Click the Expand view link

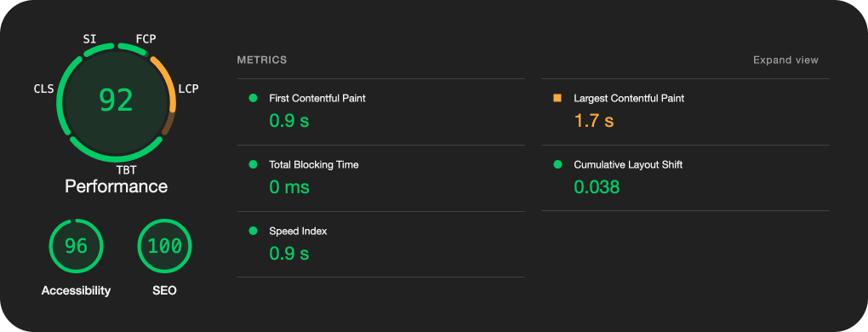[x=785, y=60]
